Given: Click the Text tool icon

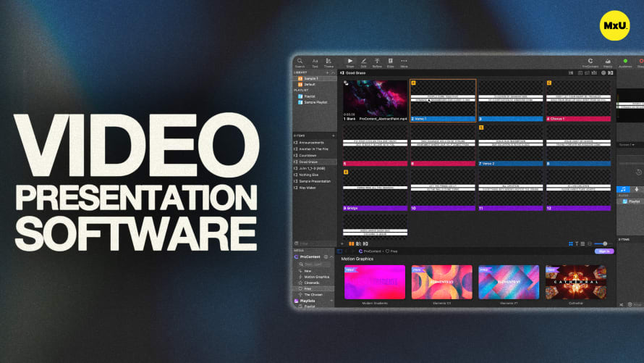Looking at the screenshot, I should click(315, 62).
